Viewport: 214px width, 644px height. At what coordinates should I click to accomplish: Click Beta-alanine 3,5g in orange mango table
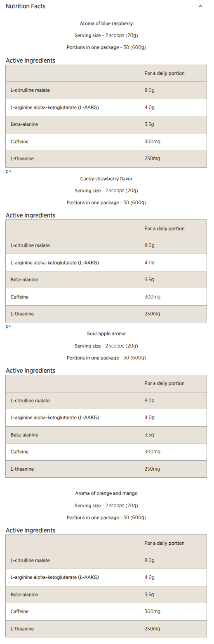[x=149, y=595]
